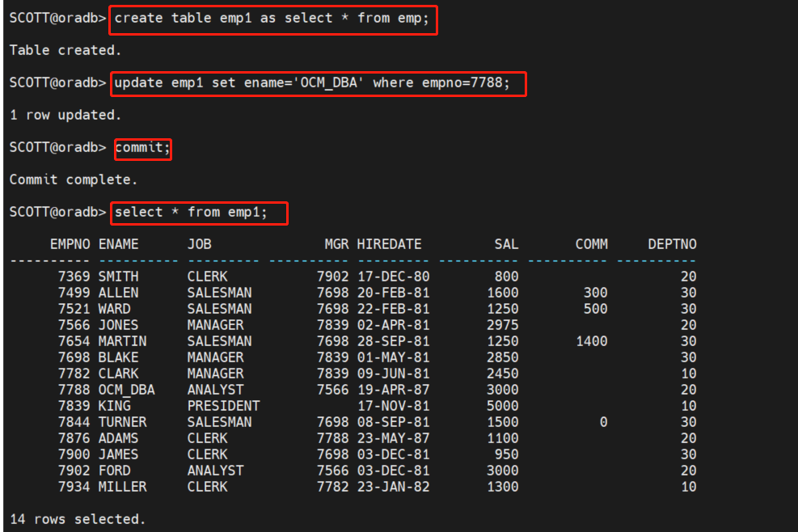Viewport: 798px width, 532px height.
Task: Click the 'update emp1 set ename' command text
Action: point(311,83)
